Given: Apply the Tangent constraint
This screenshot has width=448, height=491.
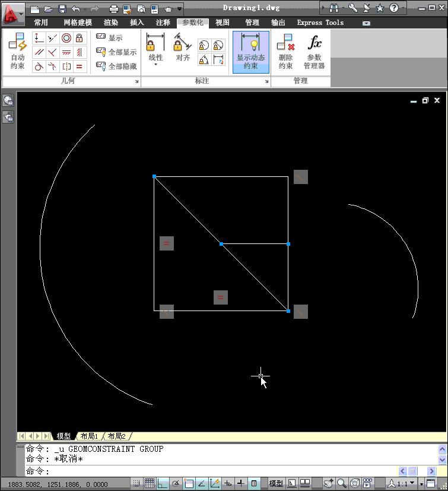Looking at the screenshot, I should point(39,66).
